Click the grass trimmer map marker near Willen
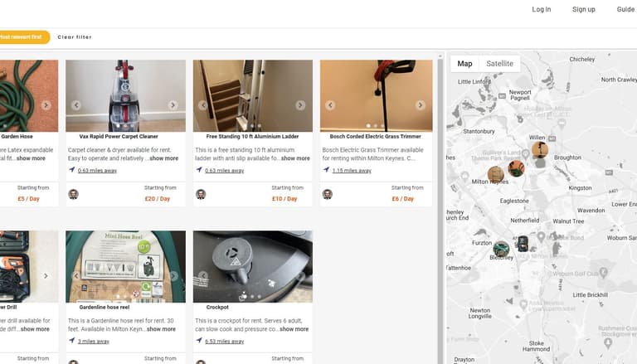Viewport: 637px width, 364px height. pos(540,149)
